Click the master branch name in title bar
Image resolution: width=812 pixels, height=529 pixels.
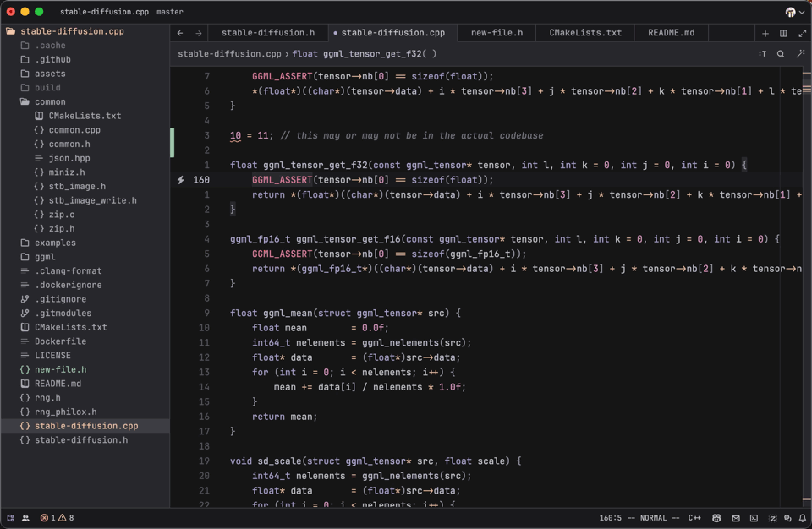pos(170,12)
